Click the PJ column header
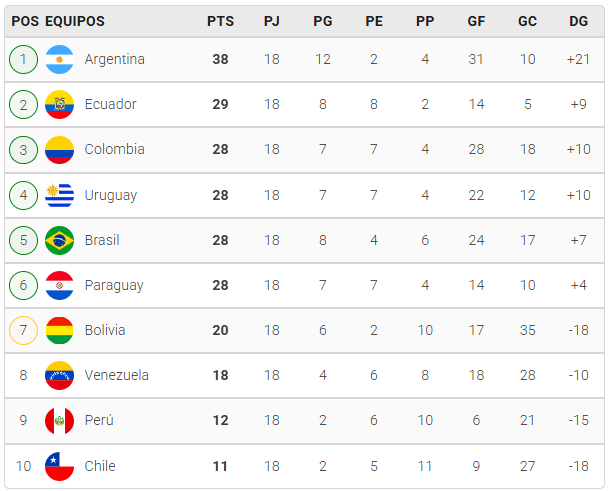This screenshot has width=608, height=491. (272, 21)
